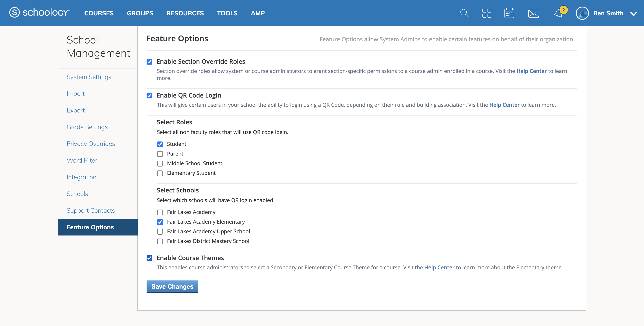The width and height of the screenshot is (644, 326).
Task: Toggle Enable Course Themes checkbox
Action: point(149,258)
